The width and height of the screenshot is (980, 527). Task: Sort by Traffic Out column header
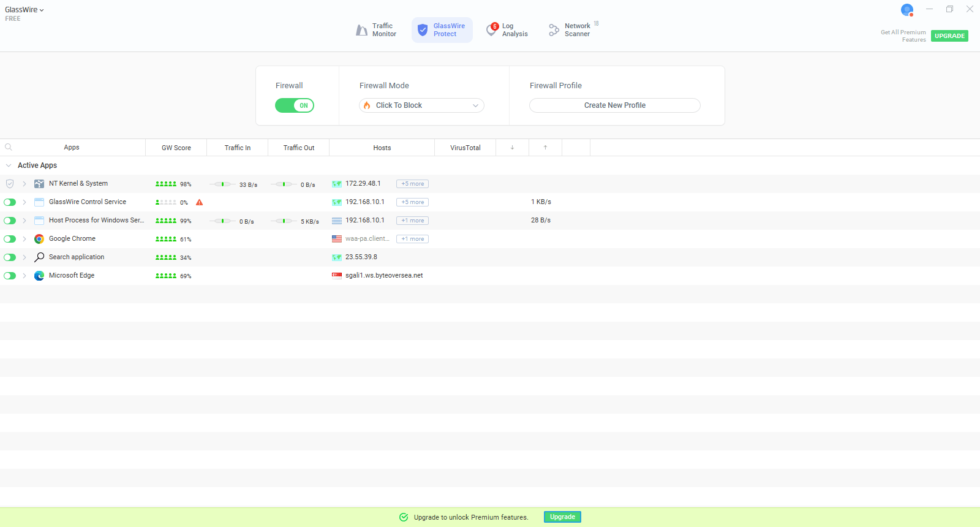coord(299,148)
